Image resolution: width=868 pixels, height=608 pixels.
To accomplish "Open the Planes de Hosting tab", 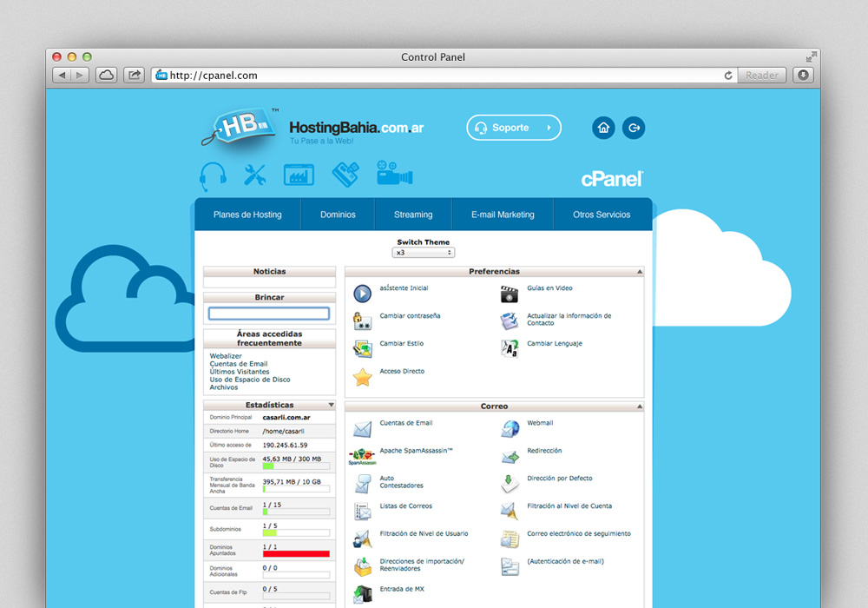I will coord(247,215).
